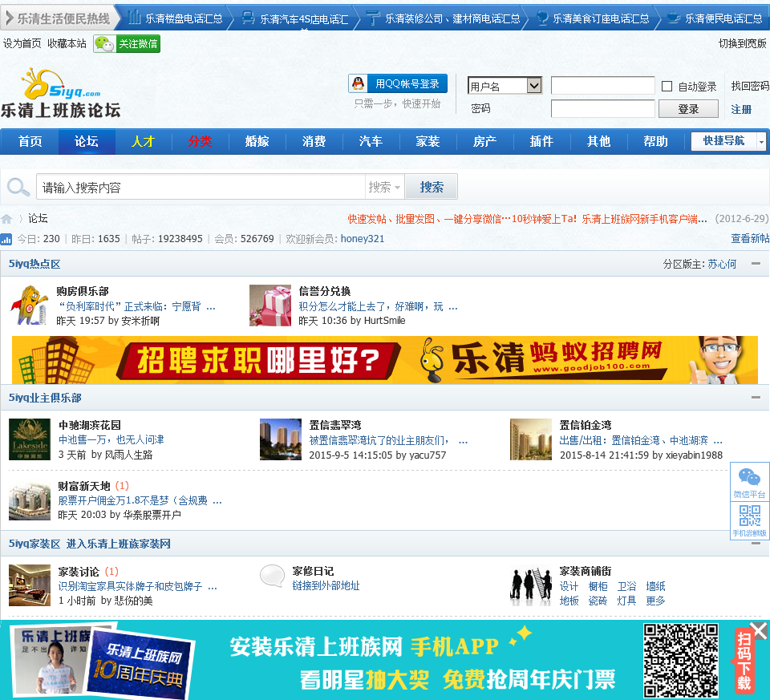The height and width of the screenshot is (700, 770).
Task: Click the 乐清楼盘电话汇总 building icon
Action: pyautogui.click(x=134, y=18)
